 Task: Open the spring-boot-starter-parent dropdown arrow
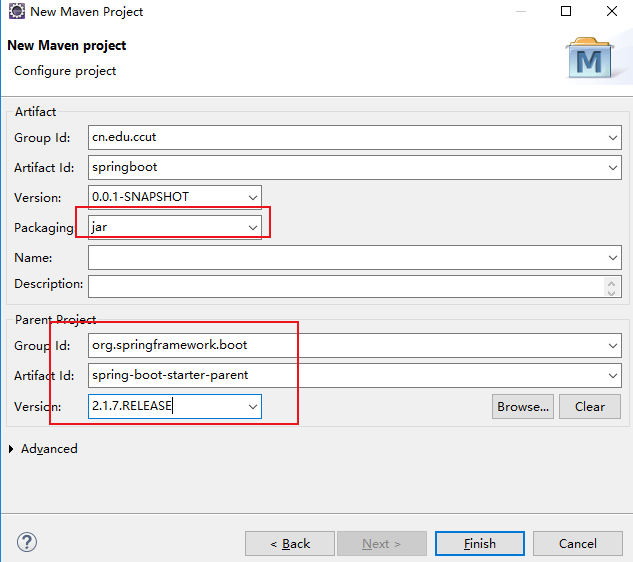click(x=612, y=375)
